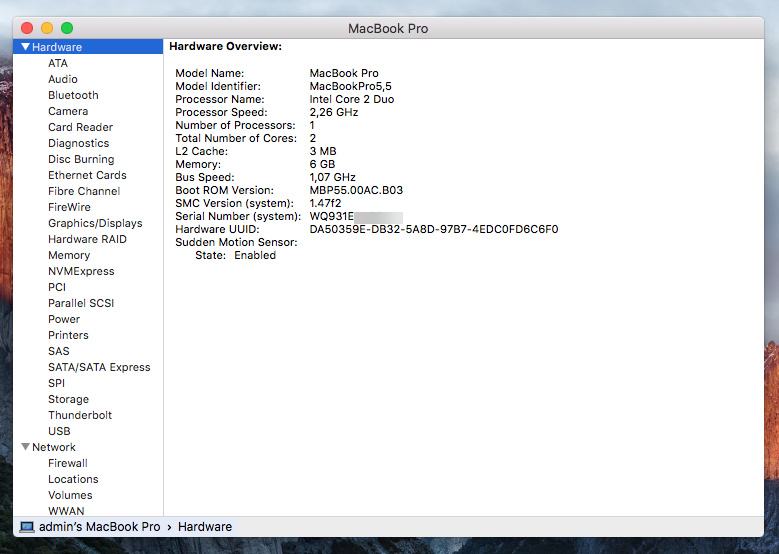This screenshot has width=779, height=554.
Task: Select WWAN in the sidebar
Action: [x=66, y=511]
